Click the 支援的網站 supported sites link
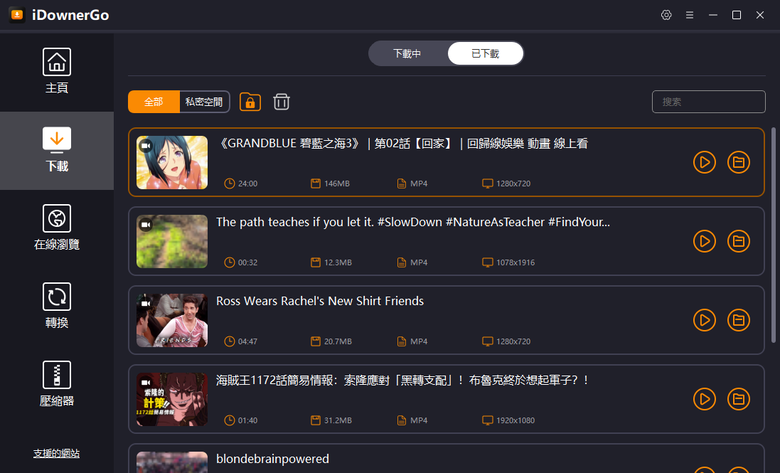 click(x=57, y=453)
